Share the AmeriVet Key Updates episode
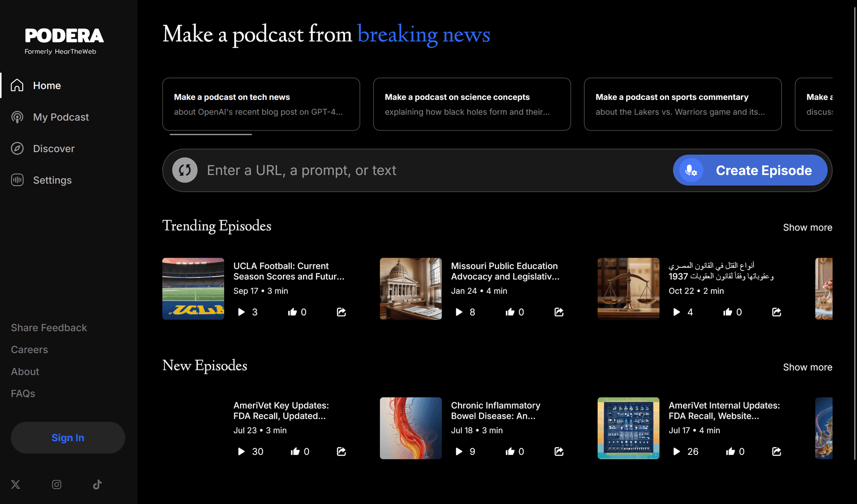 pos(341,452)
